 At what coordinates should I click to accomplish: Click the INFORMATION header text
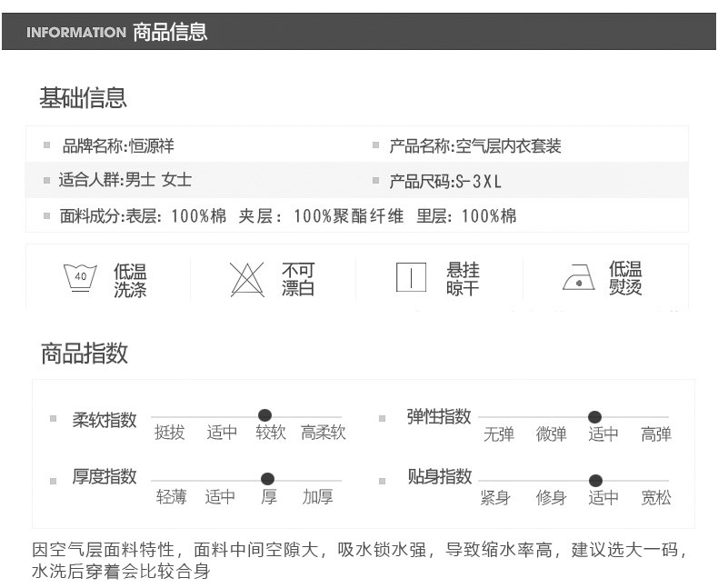[x=76, y=33]
